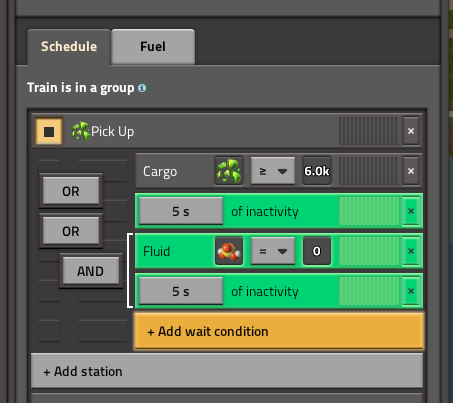Open the Fluid equals operator dropdown
This screenshot has width=453, height=403.
tap(273, 251)
